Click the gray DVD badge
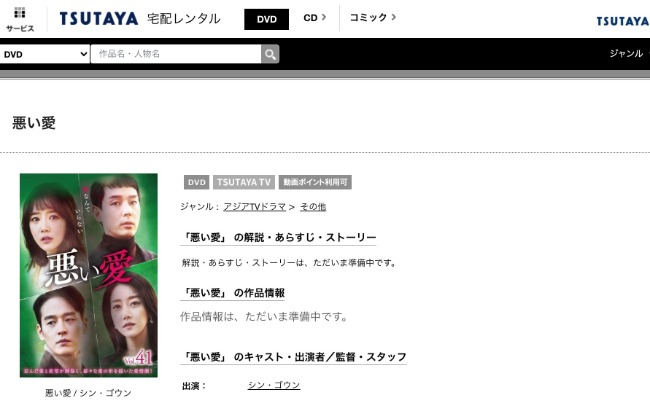This screenshot has width=650, height=403. point(196,182)
